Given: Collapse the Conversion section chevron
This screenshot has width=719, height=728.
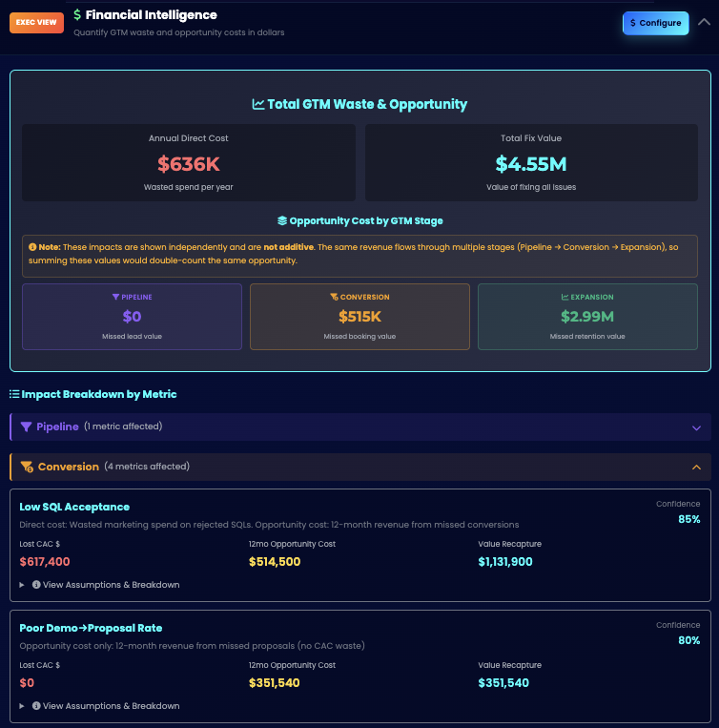Looking at the screenshot, I should point(696,468).
